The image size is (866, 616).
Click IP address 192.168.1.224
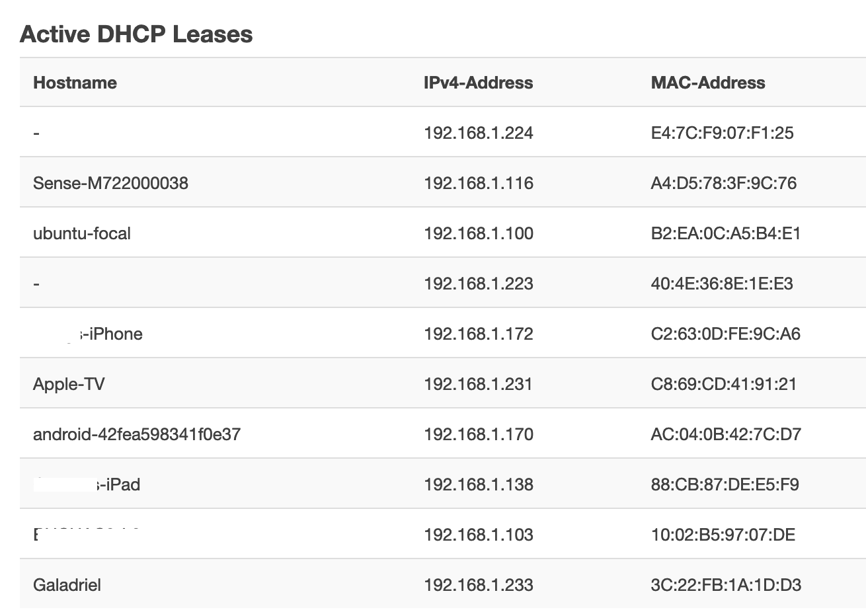479,133
